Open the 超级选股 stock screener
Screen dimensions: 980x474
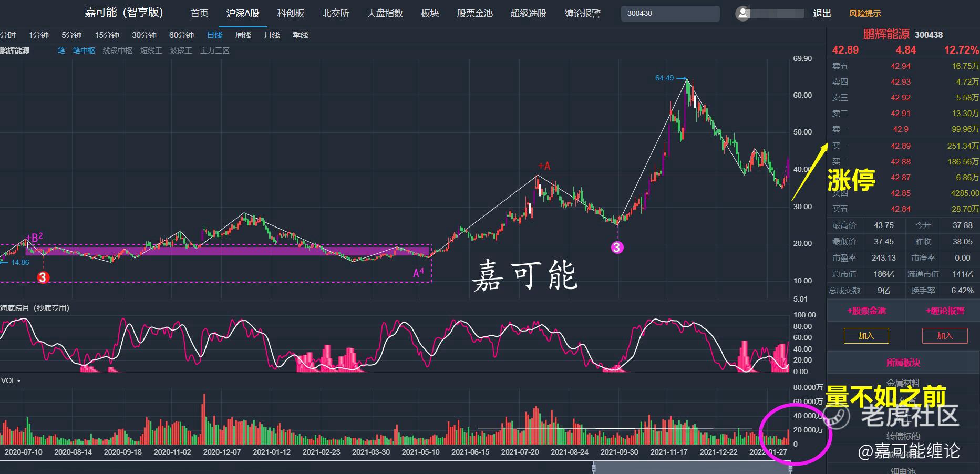(529, 13)
